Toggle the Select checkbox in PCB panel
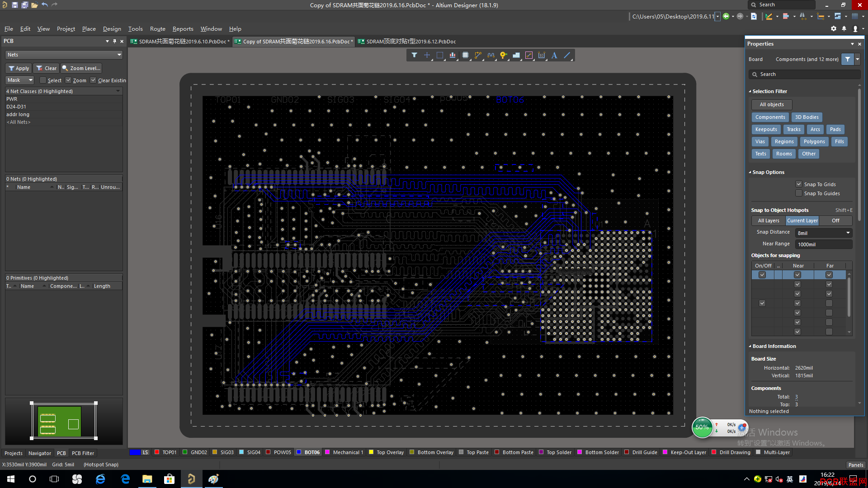Image resolution: width=868 pixels, height=488 pixels. (43, 80)
